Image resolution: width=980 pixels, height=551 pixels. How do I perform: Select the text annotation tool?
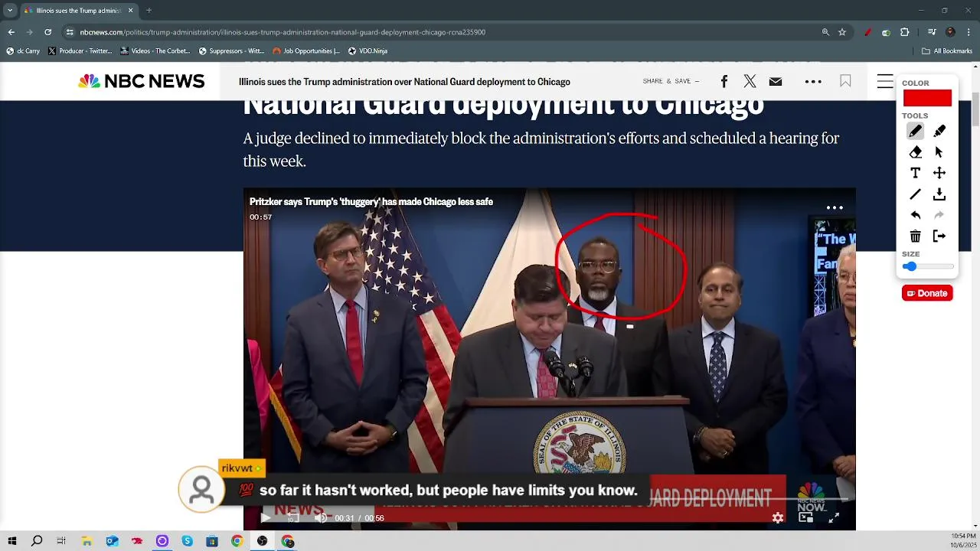point(915,173)
